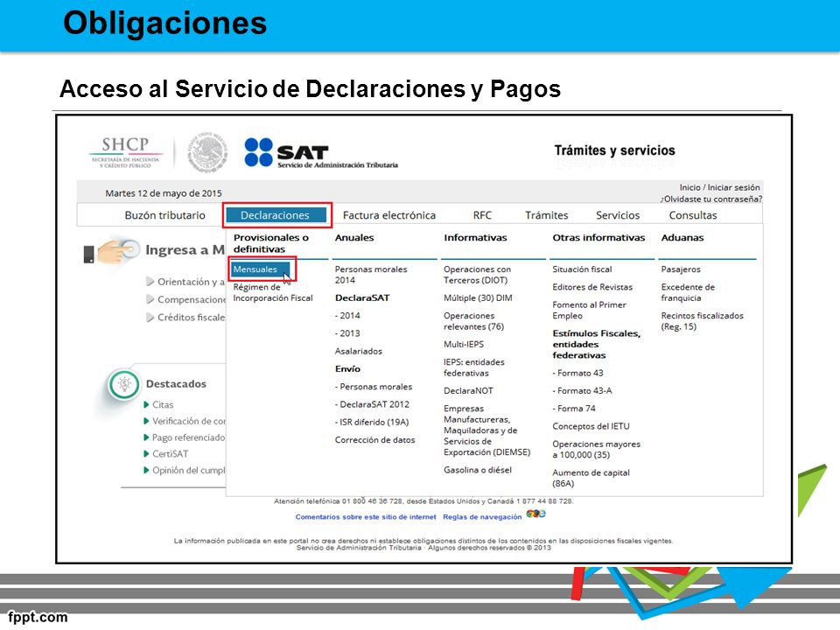Choose DeclaraSAT 2013 entry

[x=347, y=333]
